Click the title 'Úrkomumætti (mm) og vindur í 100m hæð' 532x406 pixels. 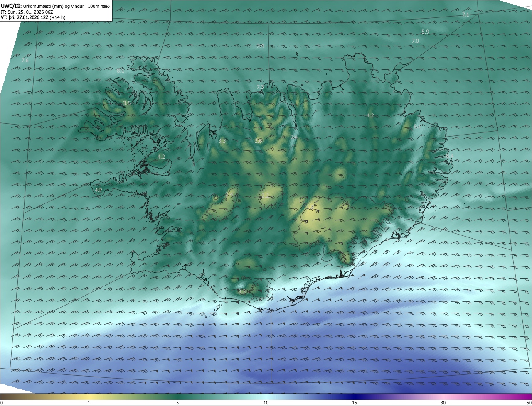click(66, 6)
